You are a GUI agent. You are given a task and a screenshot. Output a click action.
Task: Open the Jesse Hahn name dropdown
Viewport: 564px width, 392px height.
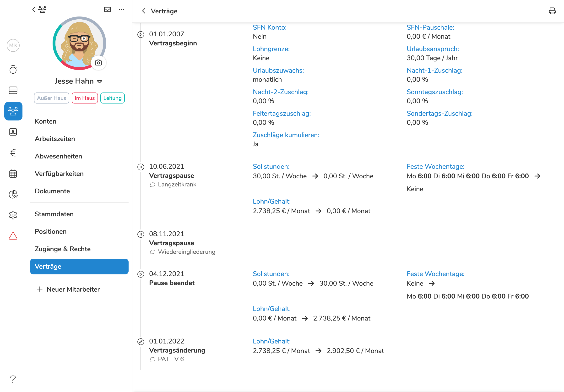(x=99, y=82)
